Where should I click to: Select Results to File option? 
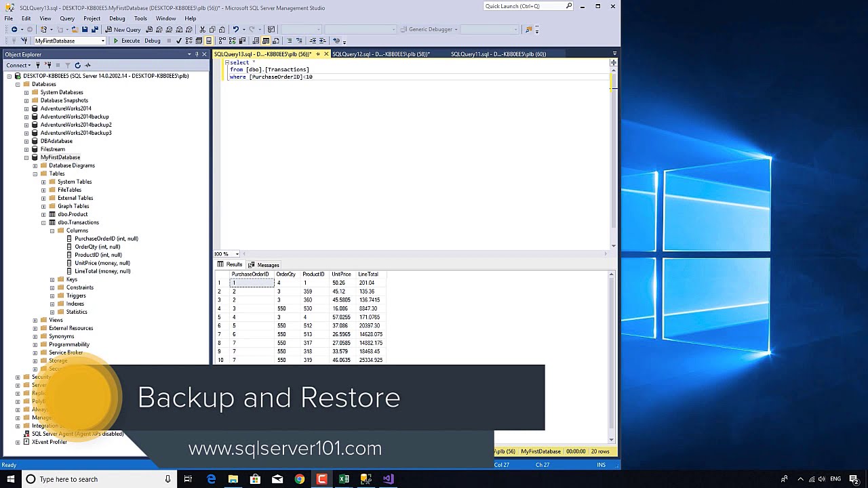(275, 41)
